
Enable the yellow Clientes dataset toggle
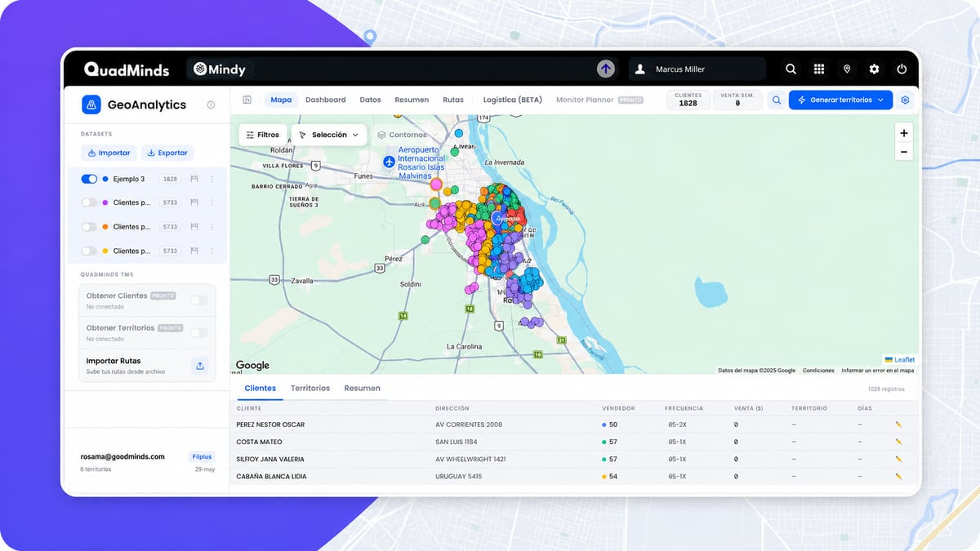click(89, 251)
